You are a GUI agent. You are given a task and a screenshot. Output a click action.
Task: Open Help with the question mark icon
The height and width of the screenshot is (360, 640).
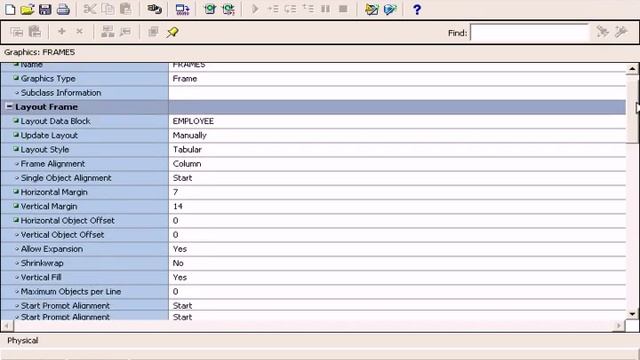[417, 9]
